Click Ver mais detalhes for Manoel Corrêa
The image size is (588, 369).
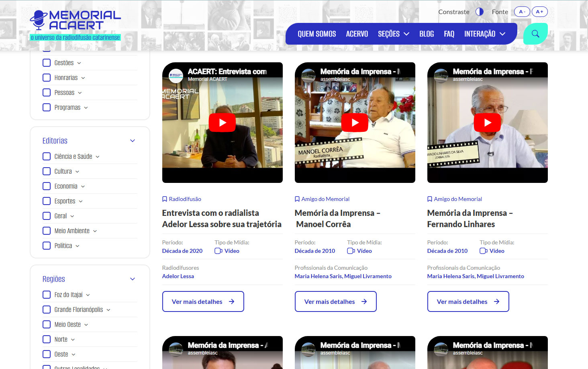click(335, 301)
